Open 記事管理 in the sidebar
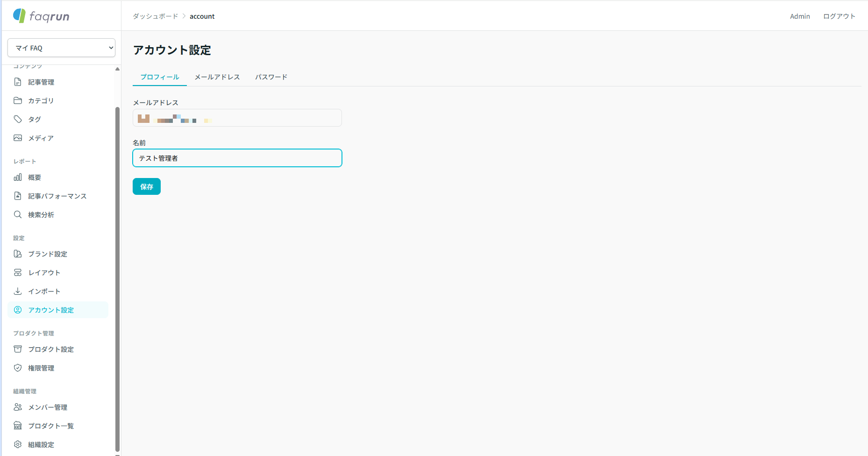868x456 pixels. pos(58,82)
